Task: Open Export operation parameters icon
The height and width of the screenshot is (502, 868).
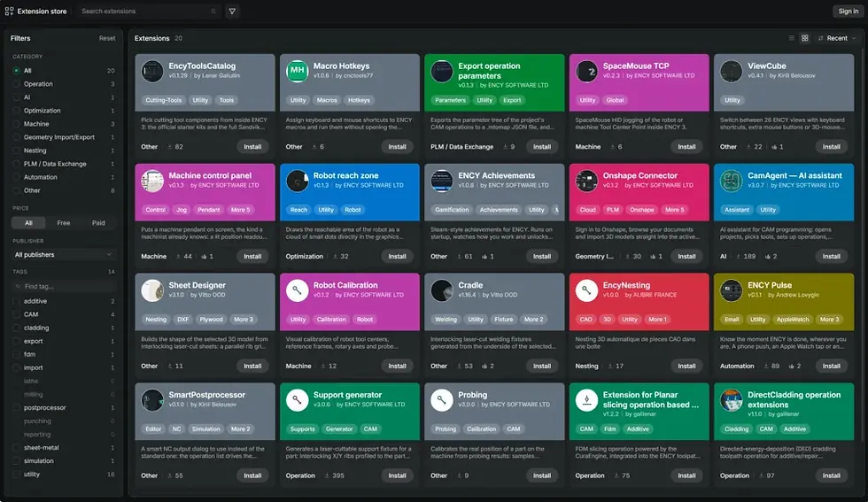Action: [x=442, y=72]
